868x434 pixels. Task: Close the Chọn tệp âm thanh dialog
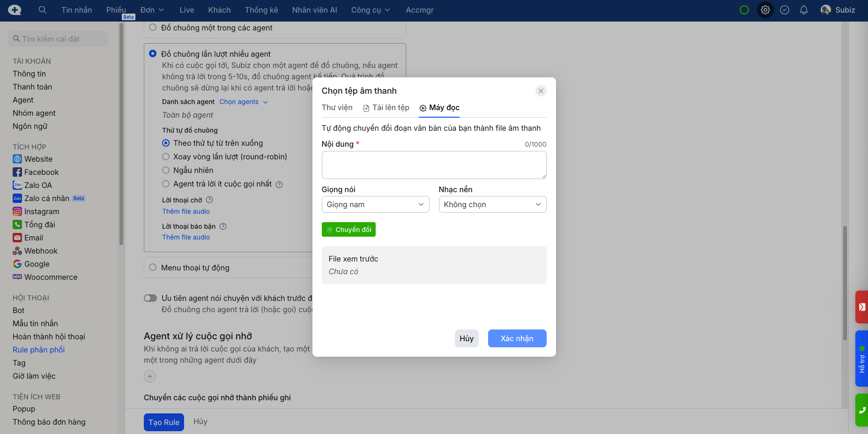tap(541, 91)
